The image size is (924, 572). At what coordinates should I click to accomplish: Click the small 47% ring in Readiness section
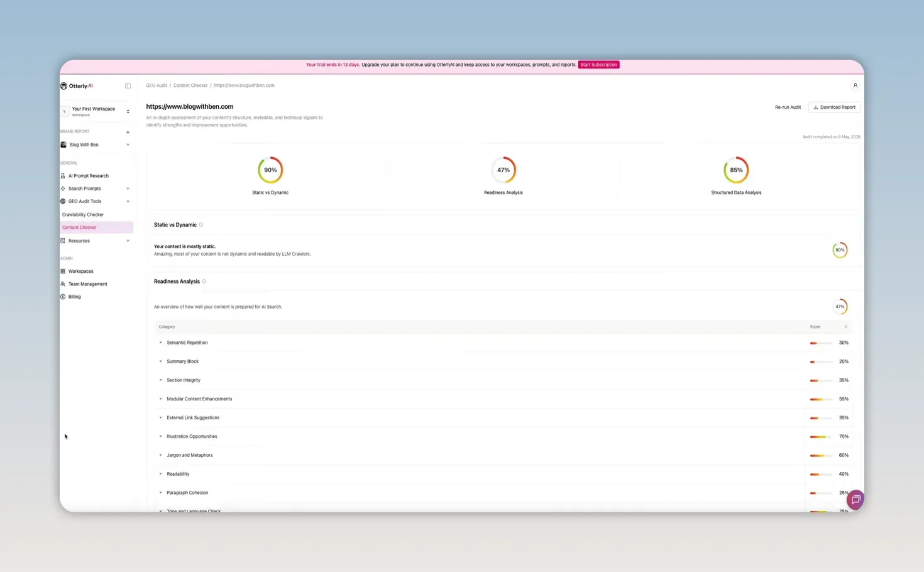point(840,307)
